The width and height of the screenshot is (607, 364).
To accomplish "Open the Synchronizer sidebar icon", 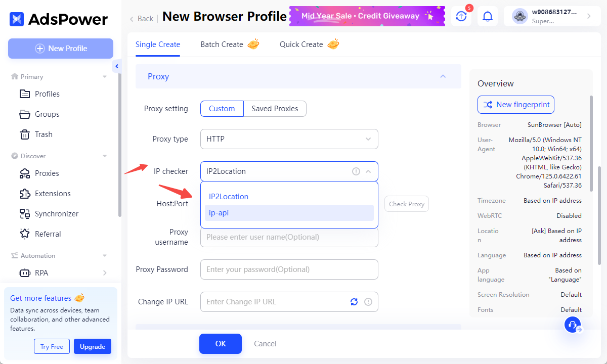I will [x=24, y=213].
